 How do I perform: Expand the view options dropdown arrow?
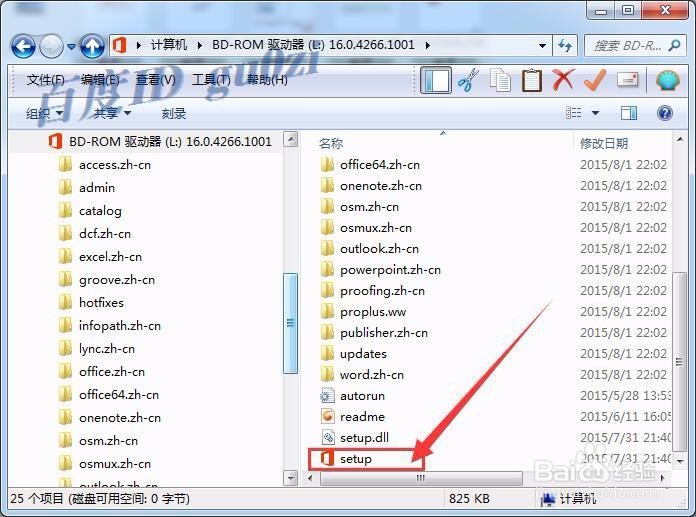click(595, 113)
